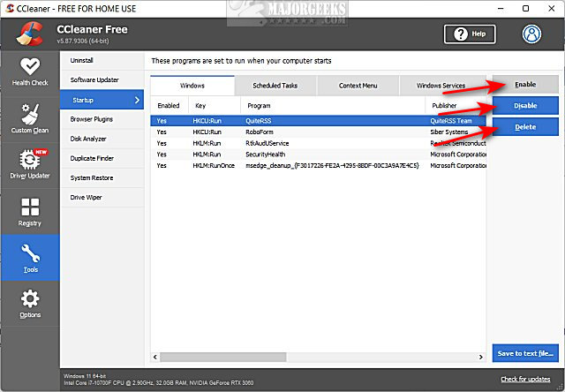Switch to the Windows startup tab
The height and width of the screenshot is (392, 565).
click(192, 86)
